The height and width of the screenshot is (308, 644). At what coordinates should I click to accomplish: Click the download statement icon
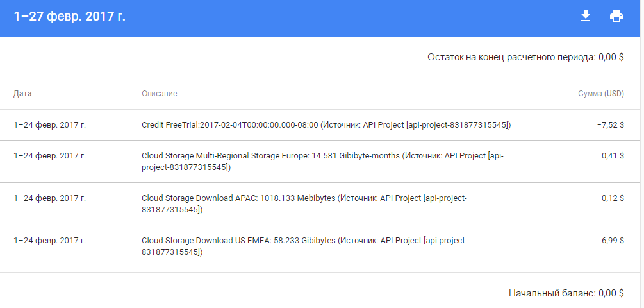585,16
